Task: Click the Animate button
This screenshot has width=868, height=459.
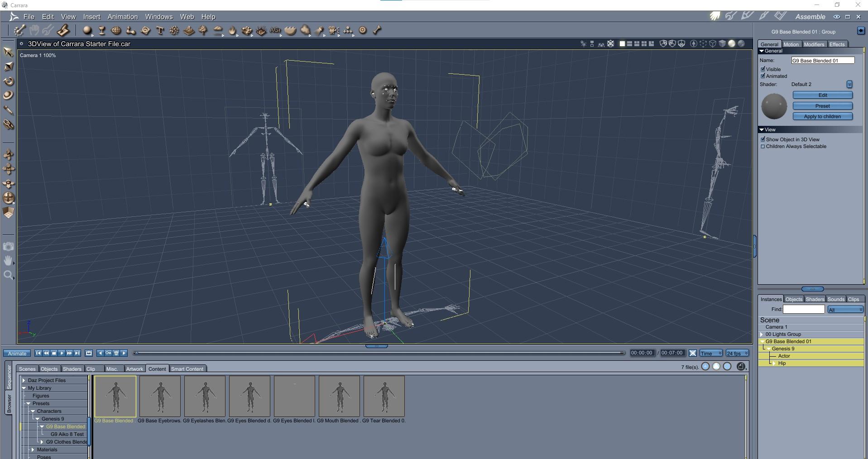Action: (17, 354)
